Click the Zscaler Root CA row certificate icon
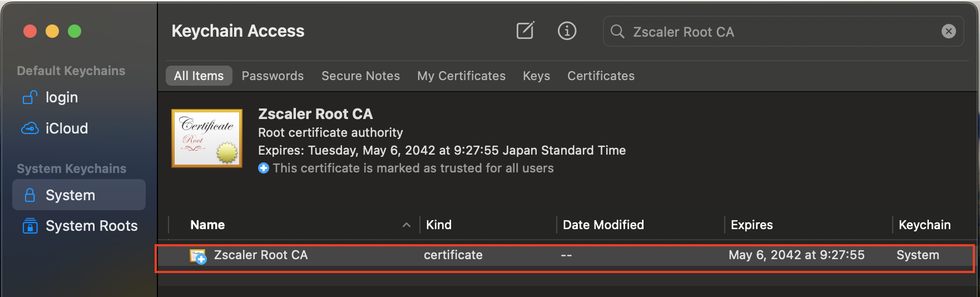 (198, 256)
